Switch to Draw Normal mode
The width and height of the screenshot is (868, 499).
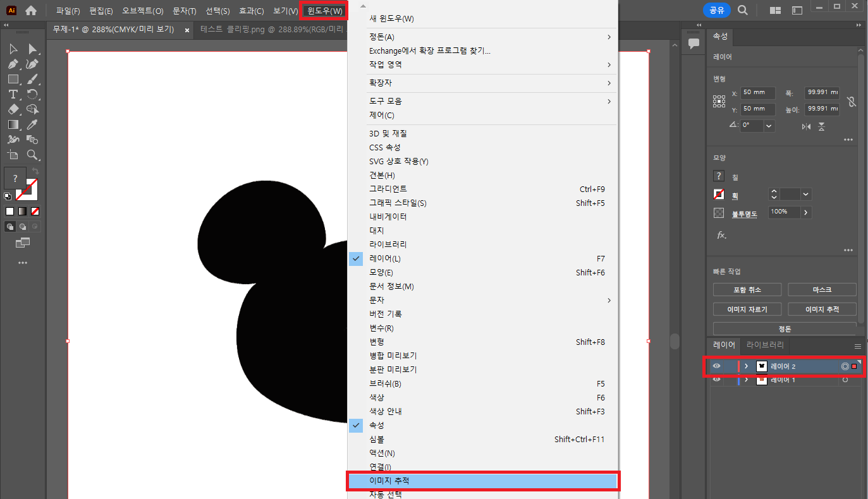click(x=10, y=226)
